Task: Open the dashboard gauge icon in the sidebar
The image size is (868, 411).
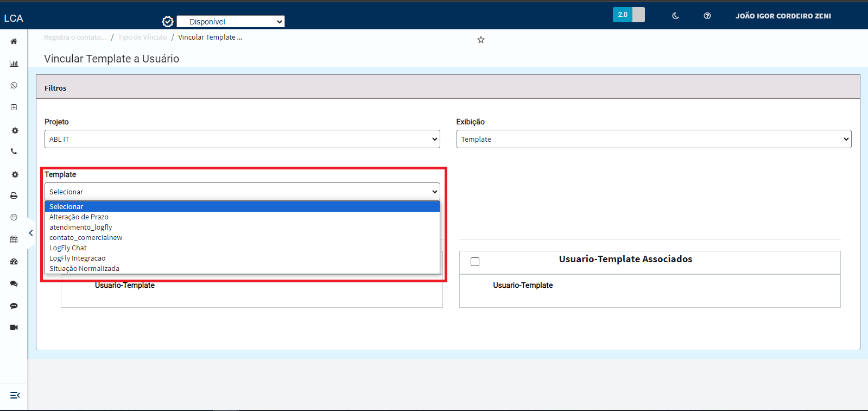Action: tap(14, 262)
